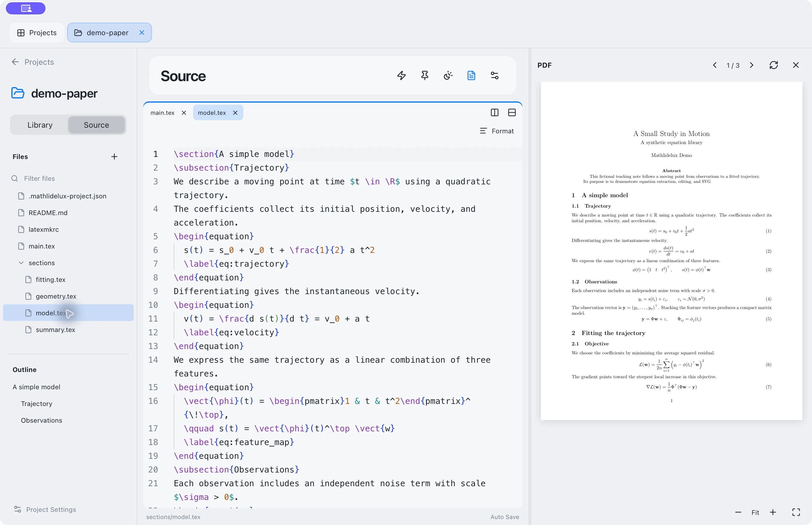Screen dimensions: 812x525
Task: Open fitting.tex in the file tree
Action: tap(68, 280)
